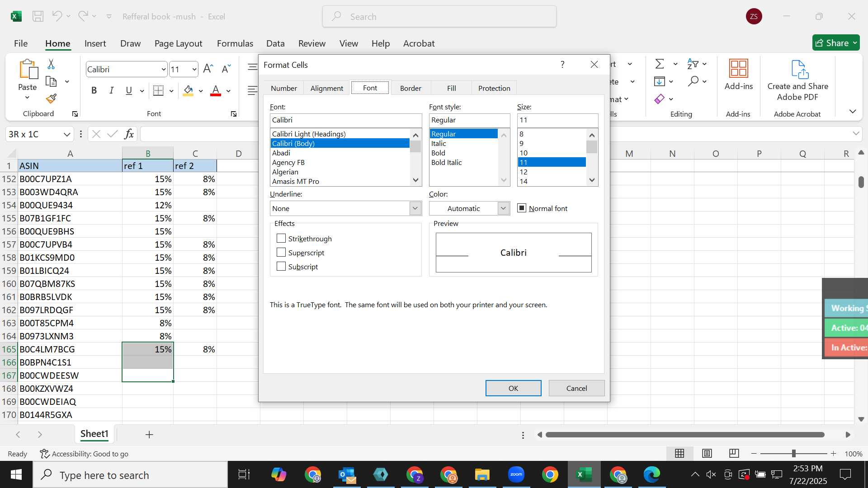Click the Find & Select magnifier icon
The width and height of the screenshot is (868, 488).
click(x=693, y=81)
